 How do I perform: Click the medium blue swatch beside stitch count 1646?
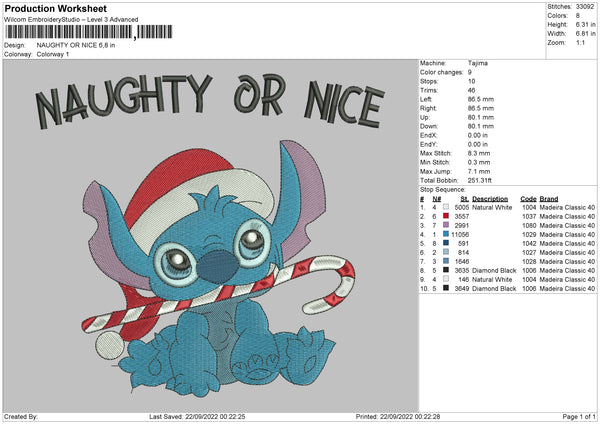click(x=446, y=261)
